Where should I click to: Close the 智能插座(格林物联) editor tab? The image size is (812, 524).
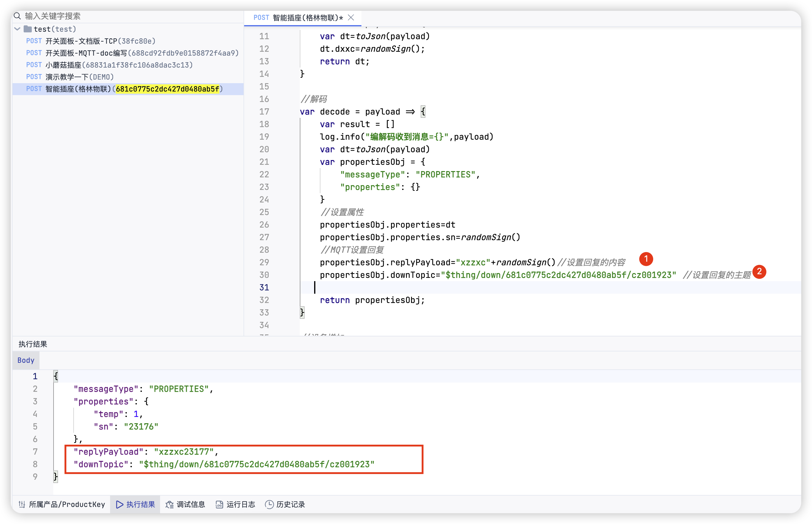coord(351,17)
